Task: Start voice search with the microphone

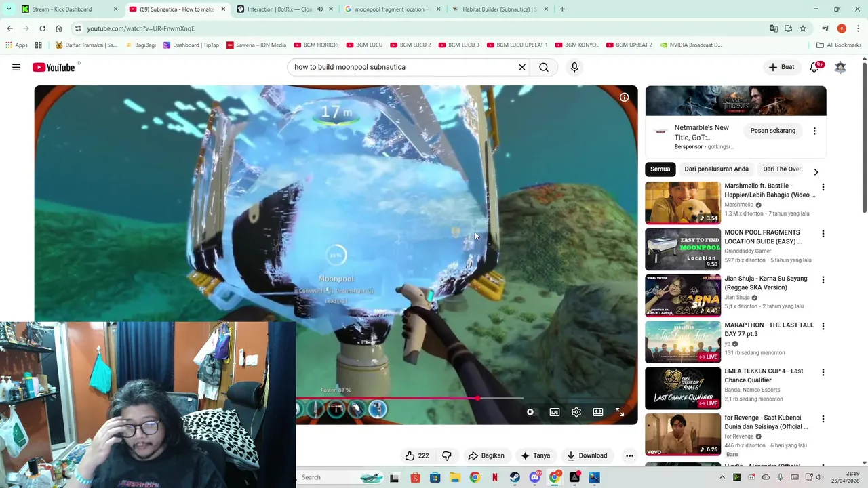Action: pos(574,67)
